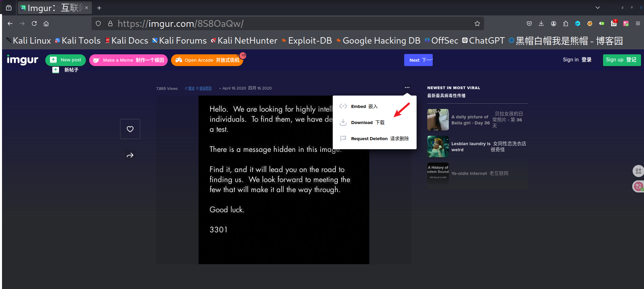The height and width of the screenshot is (289, 644).
Task: Bookmark the page with the star icon
Action: (x=477, y=24)
